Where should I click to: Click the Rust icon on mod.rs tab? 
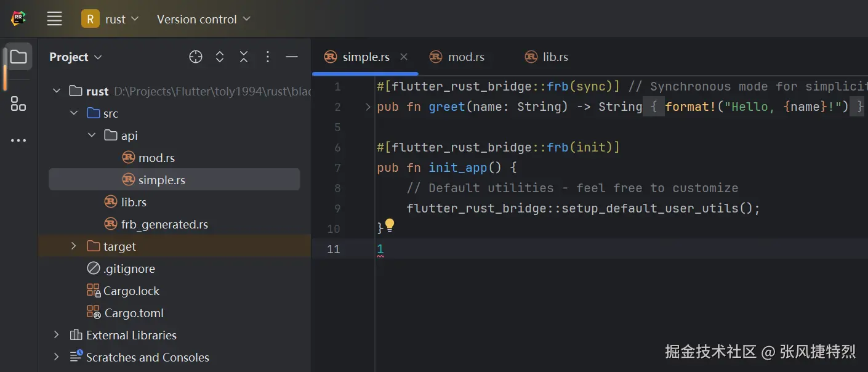tap(436, 57)
